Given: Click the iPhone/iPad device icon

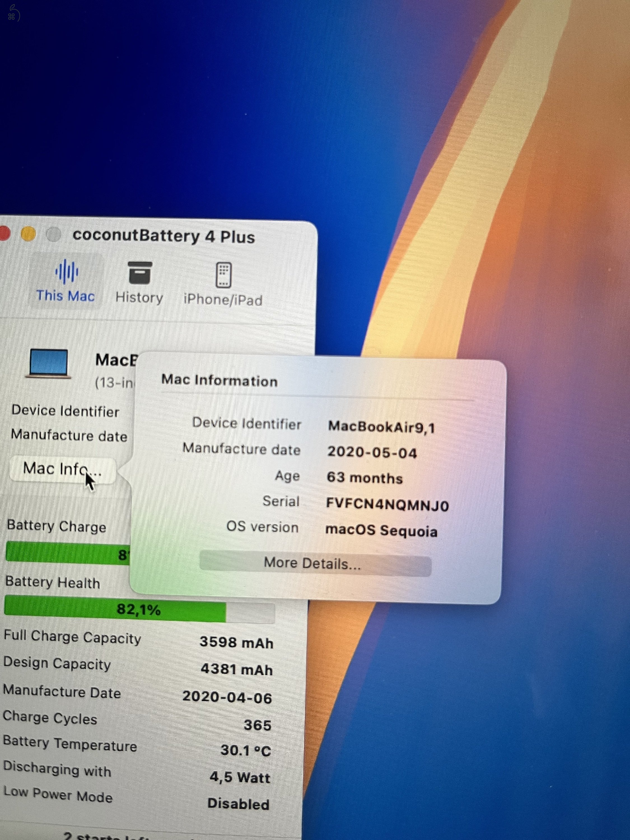Looking at the screenshot, I should pos(224,275).
